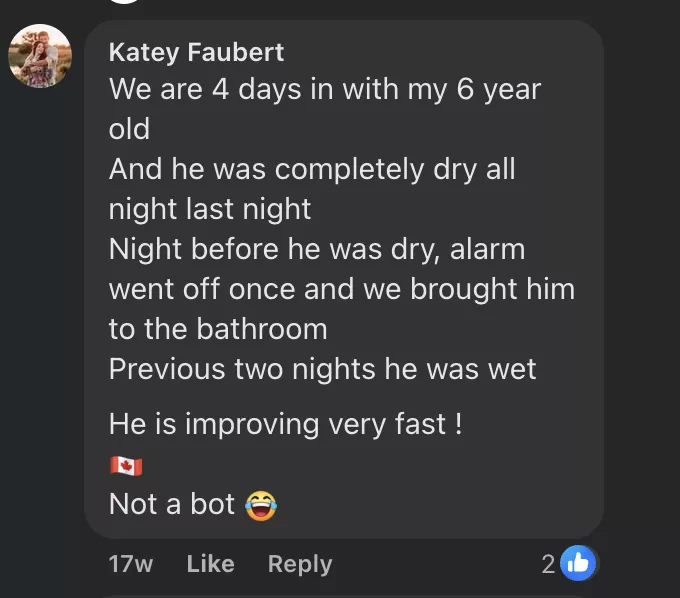
Task: Open Katey Faubert's profile name link
Action: (196, 52)
